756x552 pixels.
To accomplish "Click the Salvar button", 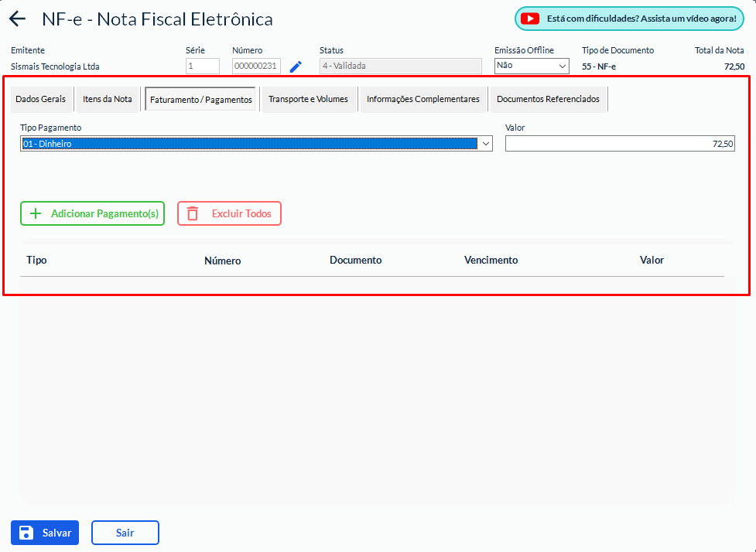I will (45, 533).
